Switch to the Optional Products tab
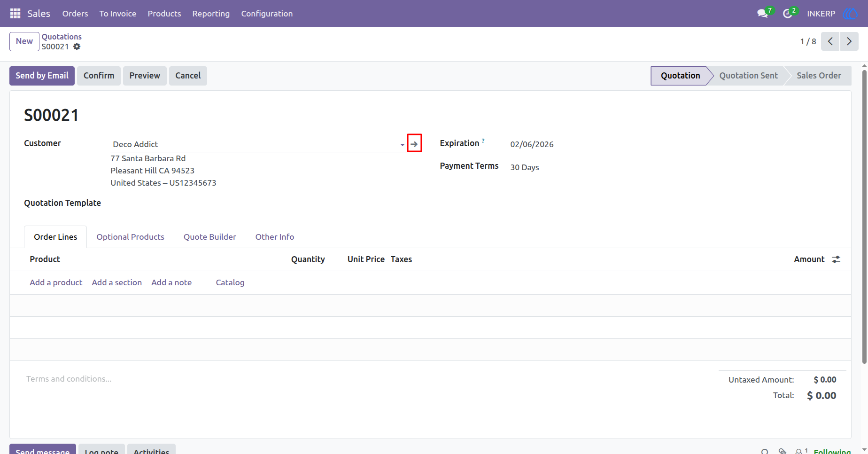The height and width of the screenshot is (454, 868). [131, 237]
